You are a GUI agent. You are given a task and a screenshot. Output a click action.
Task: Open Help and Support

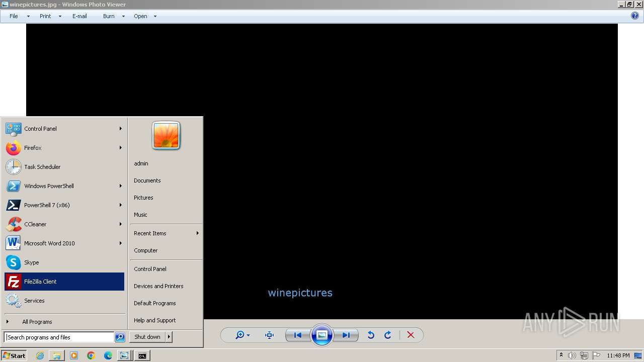click(x=154, y=320)
